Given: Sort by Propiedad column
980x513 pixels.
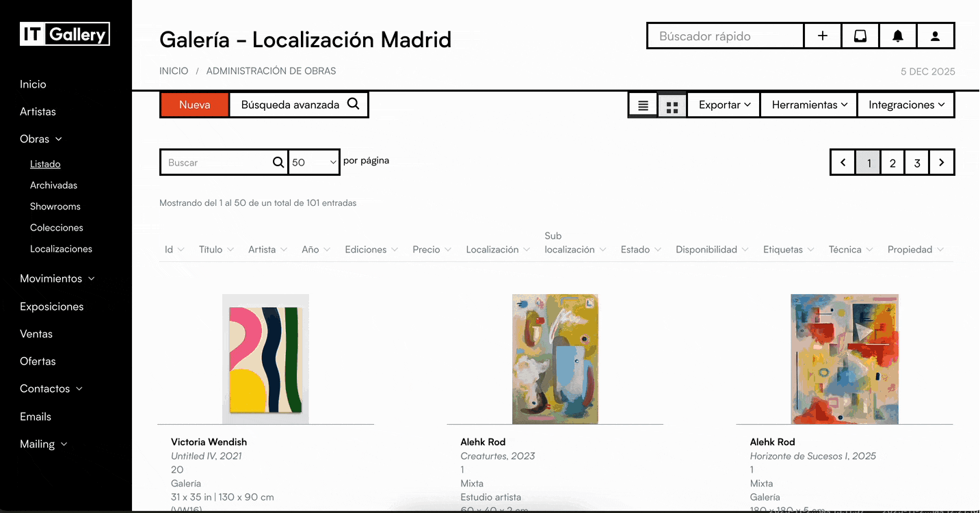Looking at the screenshot, I should point(916,250).
